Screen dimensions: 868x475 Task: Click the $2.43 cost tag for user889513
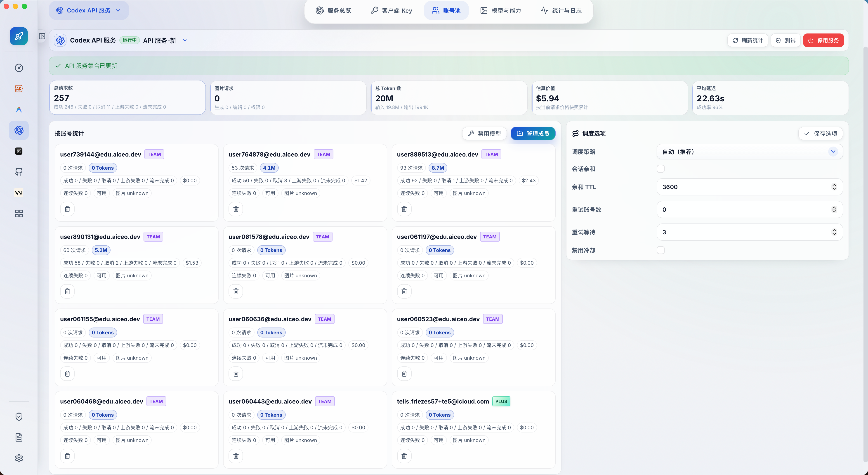point(529,181)
